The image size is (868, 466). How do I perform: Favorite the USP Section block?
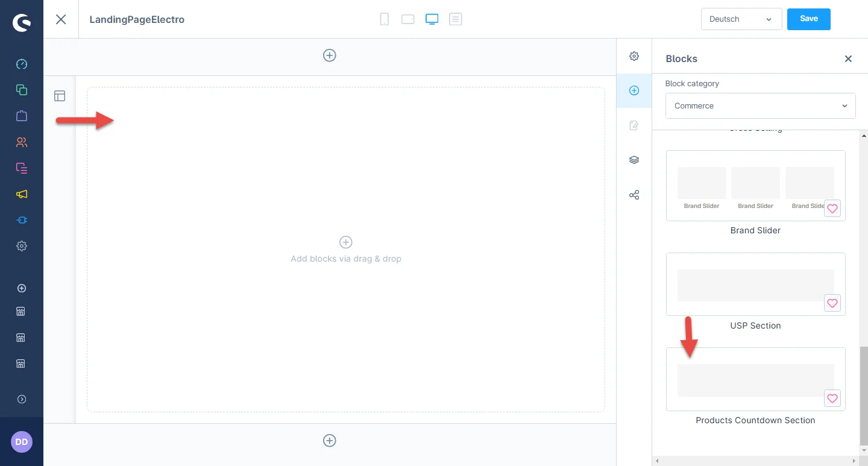[832, 303]
